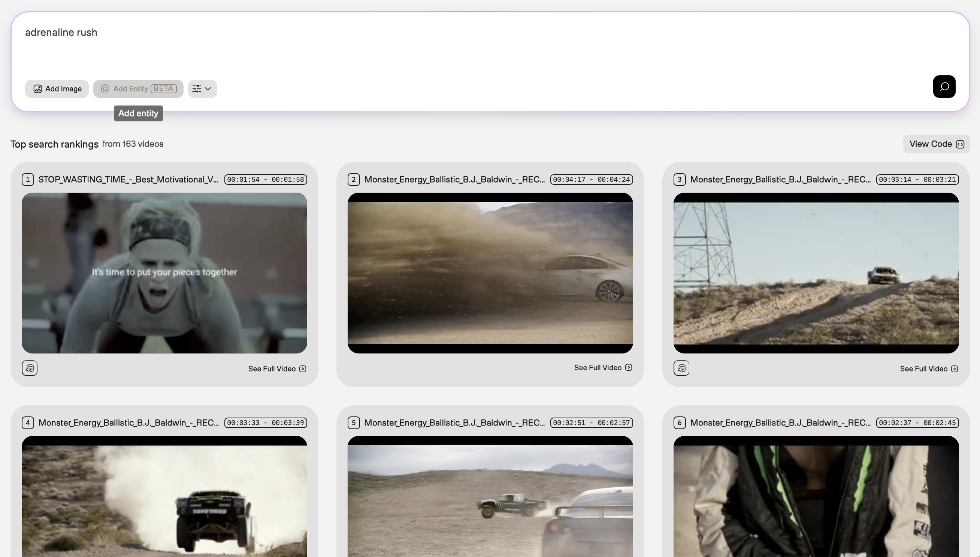Click transcript icon under result 3
This screenshot has height=557, width=980.
pos(681,368)
